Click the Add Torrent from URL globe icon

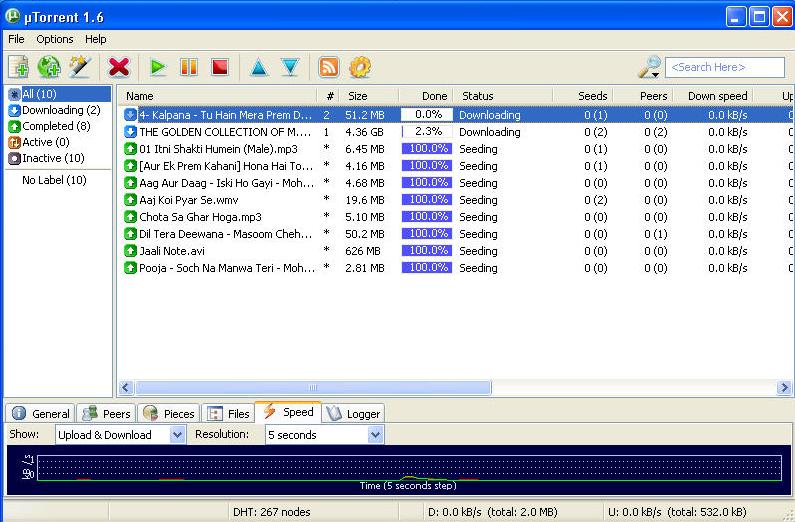point(49,67)
